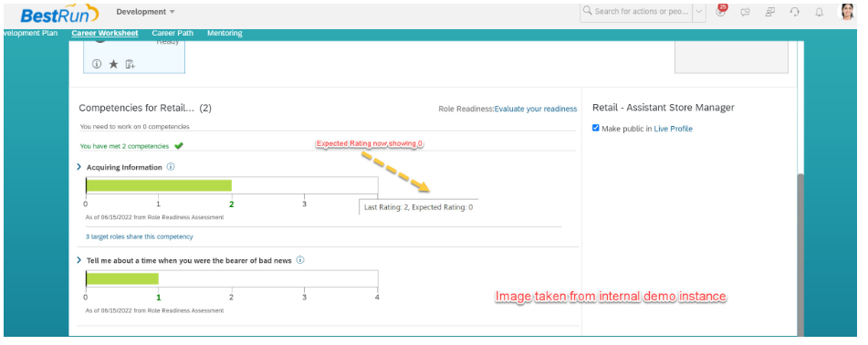This screenshot has width=868, height=345.
Task: Click the Last Rating tooltip text
Action: pos(419,207)
